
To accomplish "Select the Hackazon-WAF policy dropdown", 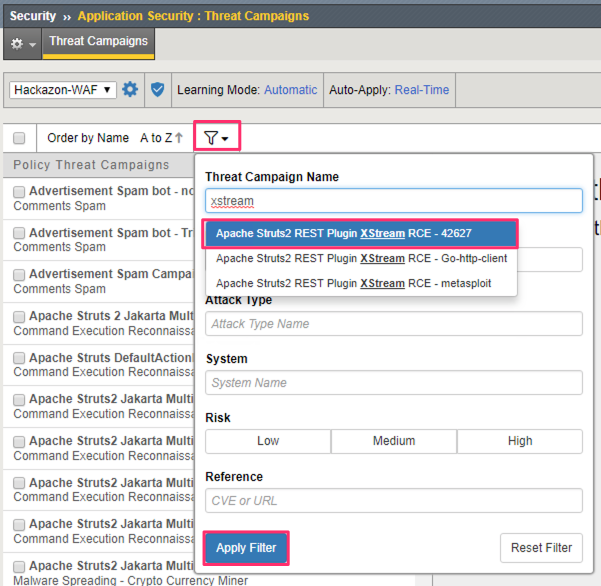I will click(x=63, y=90).
